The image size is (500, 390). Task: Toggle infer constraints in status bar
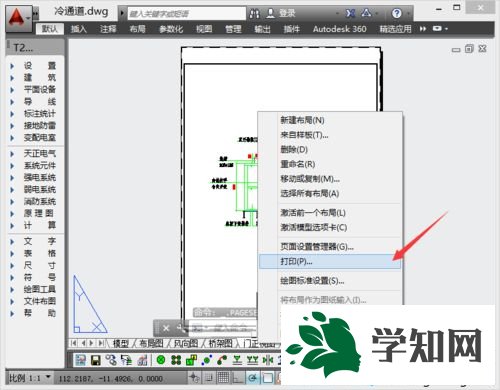point(194,378)
